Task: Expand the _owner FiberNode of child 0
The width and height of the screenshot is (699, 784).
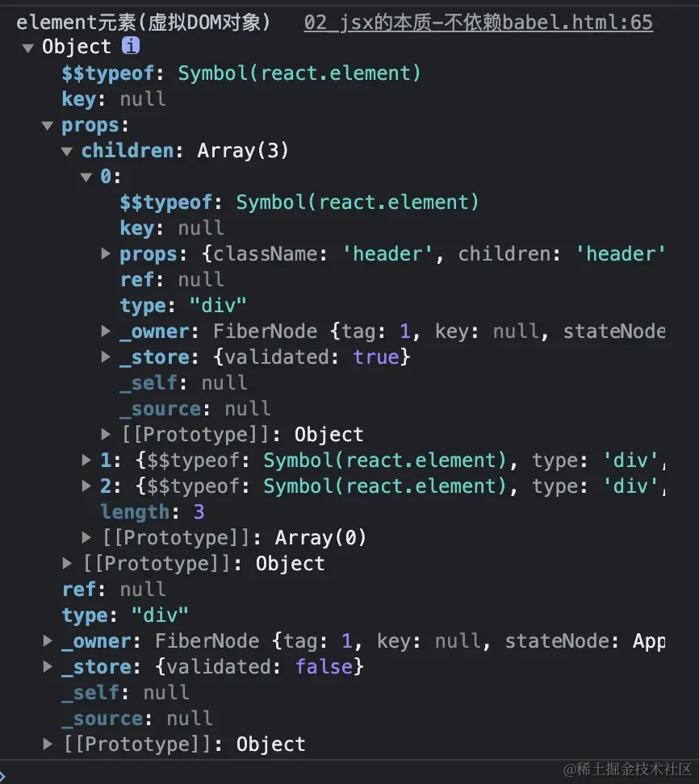Action: tap(106, 332)
